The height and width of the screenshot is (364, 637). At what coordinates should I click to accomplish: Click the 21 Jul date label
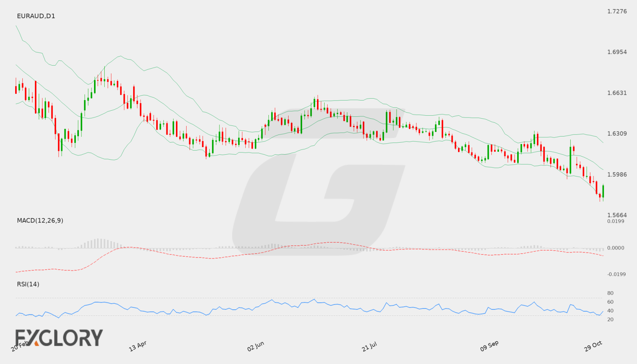[369, 347]
